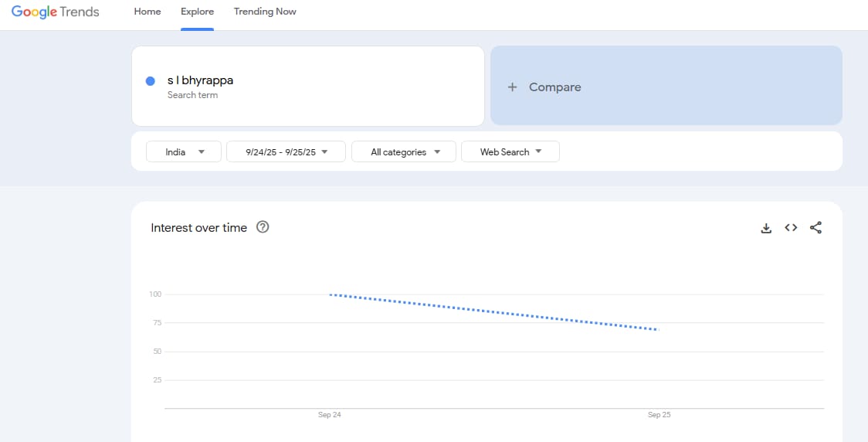Click the Google Trends logo

click(56, 12)
